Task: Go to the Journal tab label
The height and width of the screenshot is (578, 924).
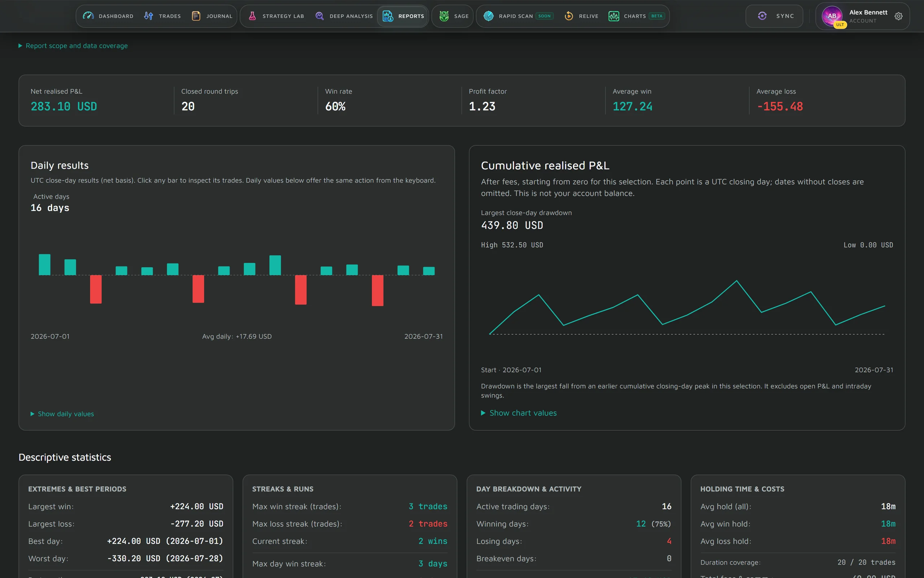Action: tap(219, 16)
